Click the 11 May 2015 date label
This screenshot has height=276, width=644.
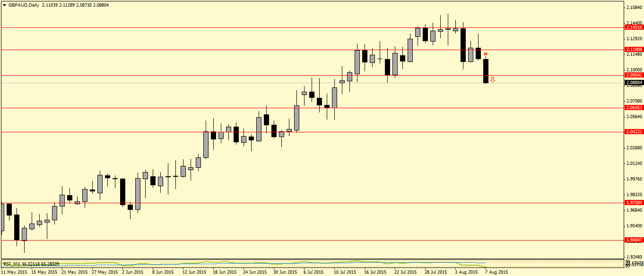coord(14,272)
